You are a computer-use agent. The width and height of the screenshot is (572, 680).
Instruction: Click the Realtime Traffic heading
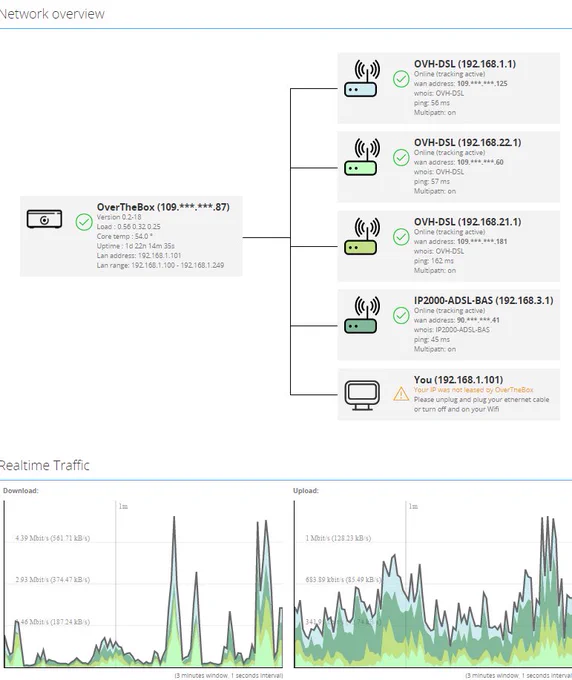coord(45,465)
